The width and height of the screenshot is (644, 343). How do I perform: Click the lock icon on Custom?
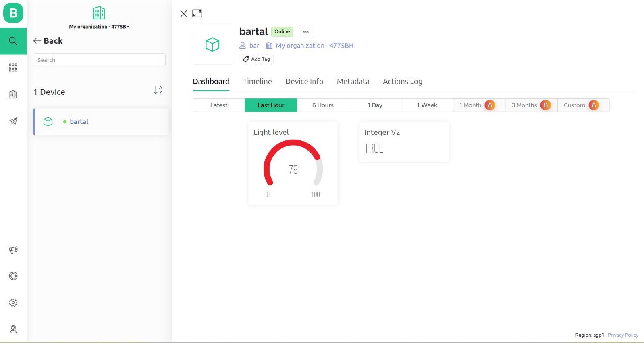point(594,105)
